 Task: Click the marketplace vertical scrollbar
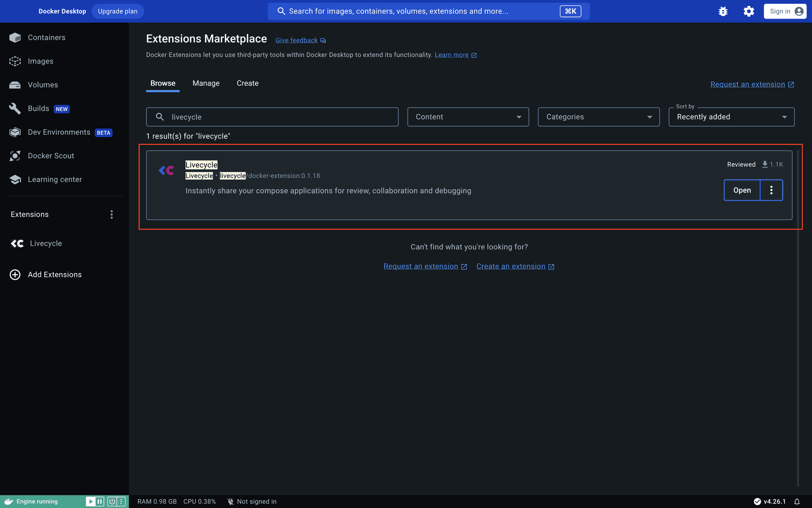click(798, 317)
